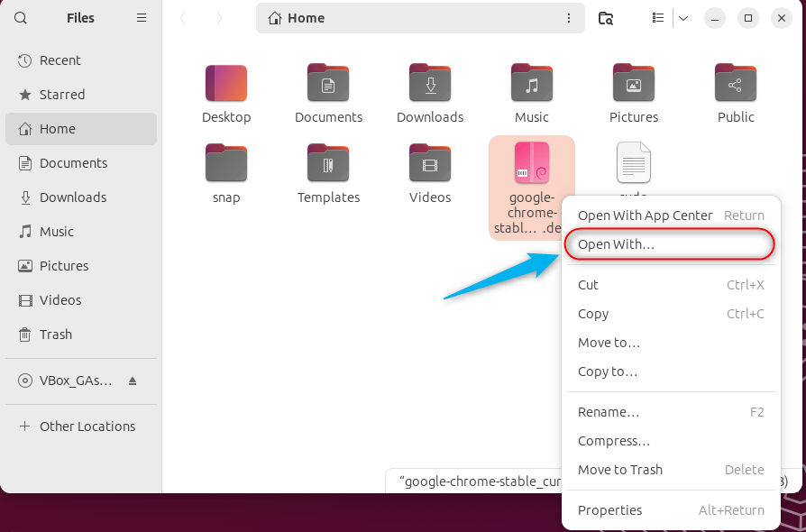The width and height of the screenshot is (806, 532).
Task: Choose Move to… in context menu
Action: [671, 343]
